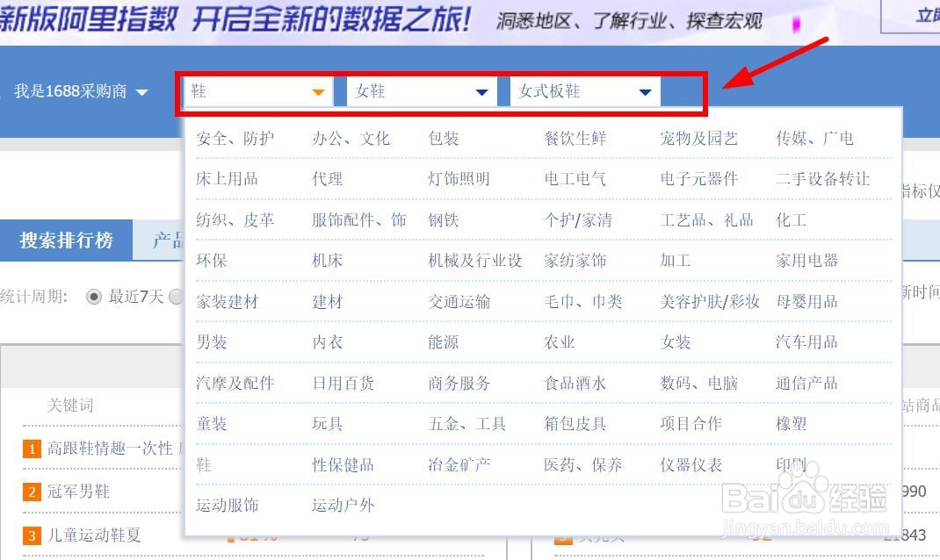Choose 包装 category

pos(444,139)
